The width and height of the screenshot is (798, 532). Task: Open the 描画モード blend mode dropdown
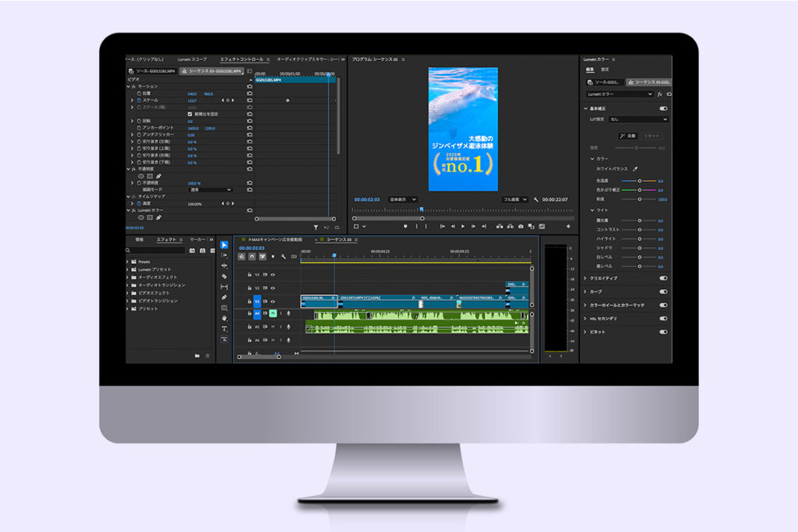[210, 189]
